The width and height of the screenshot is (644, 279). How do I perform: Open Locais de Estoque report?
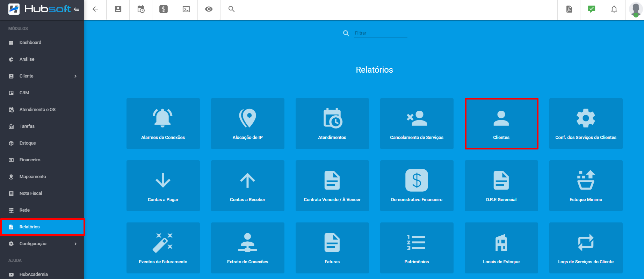[501, 248]
